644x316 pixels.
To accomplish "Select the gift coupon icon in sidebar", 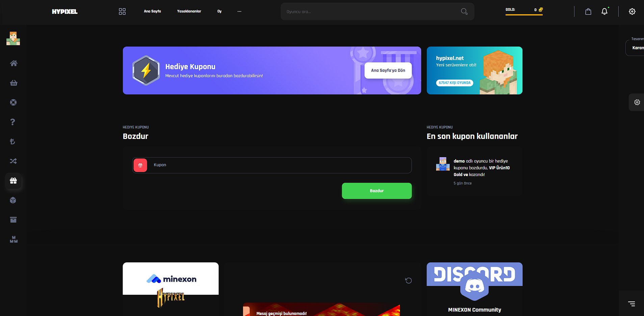I will (14, 181).
